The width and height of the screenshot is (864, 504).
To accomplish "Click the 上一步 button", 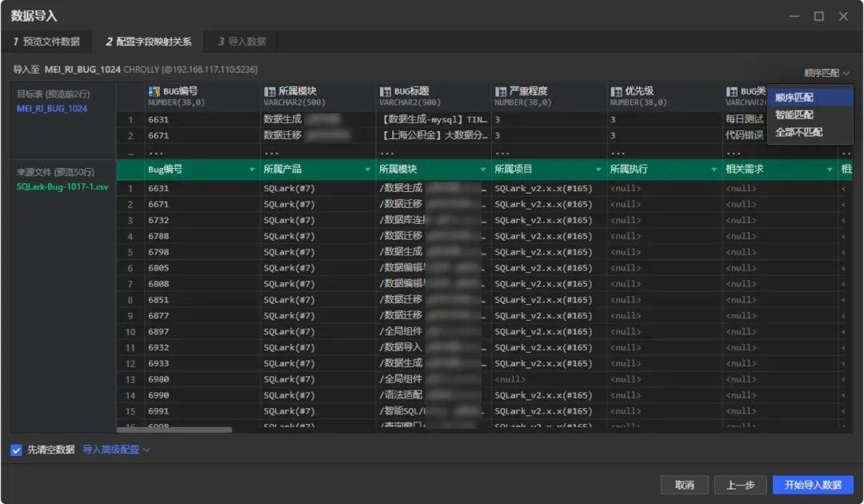I will coord(740,485).
